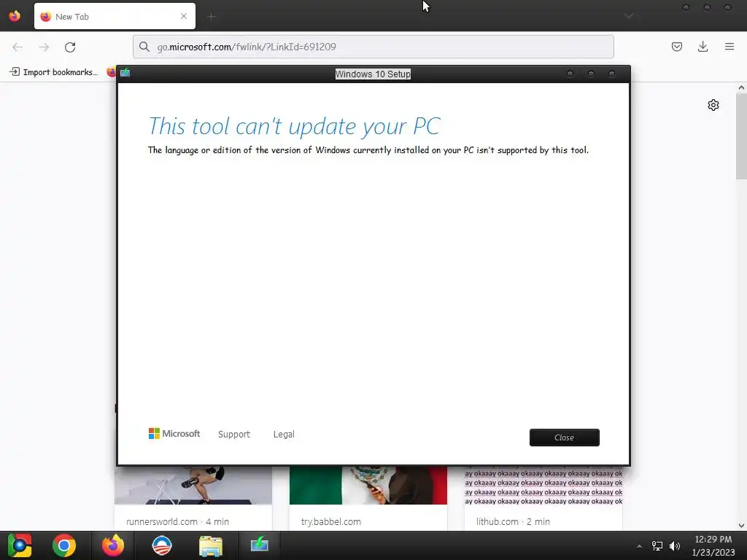Image resolution: width=747 pixels, height=560 pixels.
Task: Open the volume speaker tray icon
Action: click(675, 545)
